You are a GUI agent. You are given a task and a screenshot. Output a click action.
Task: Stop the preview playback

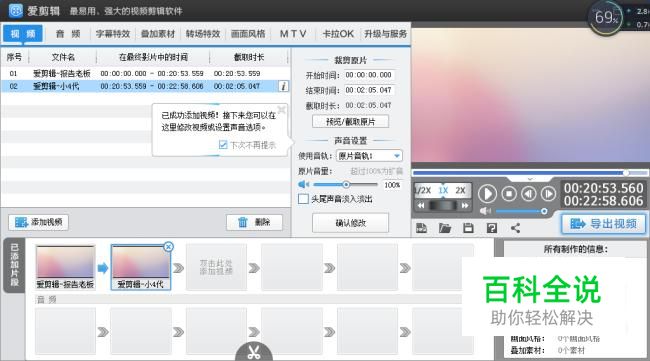(x=509, y=194)
